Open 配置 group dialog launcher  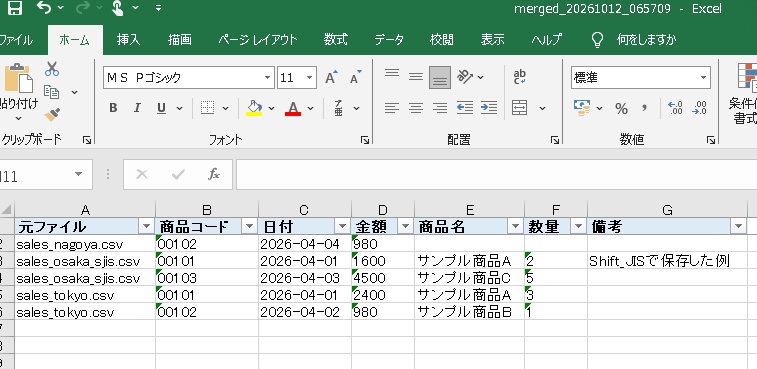[x=555, y=140]
